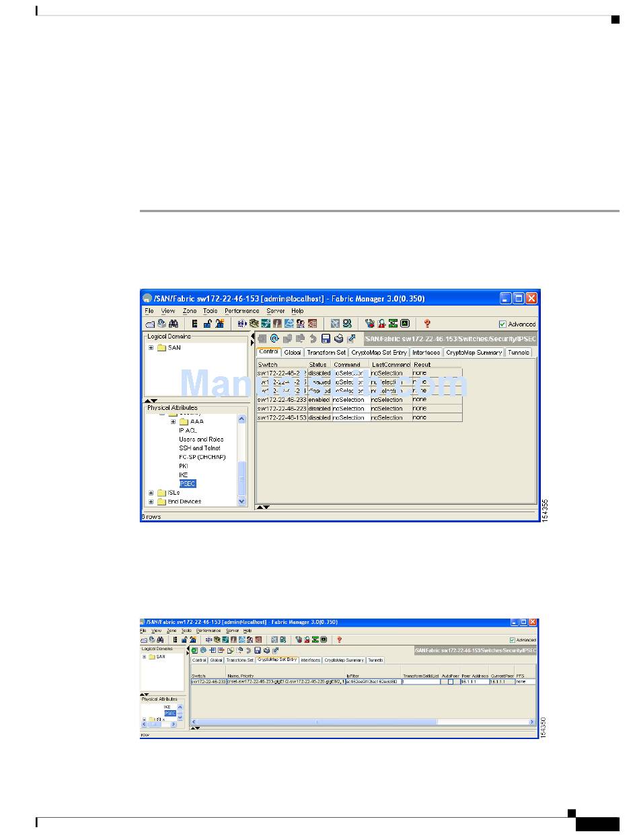Viewport: 639px width, 840px height.
Task: Click the binoculars find icon in upper window toolbar
Action: tap(172, 324)
